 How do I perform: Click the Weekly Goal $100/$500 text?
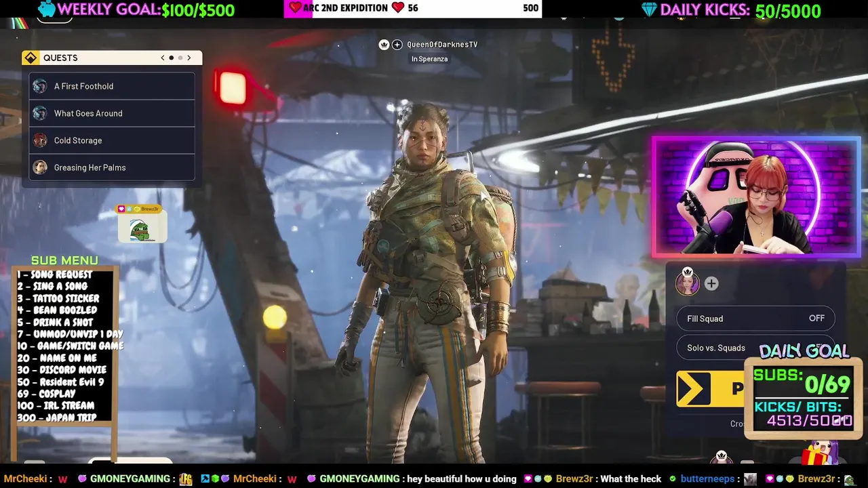198,10
